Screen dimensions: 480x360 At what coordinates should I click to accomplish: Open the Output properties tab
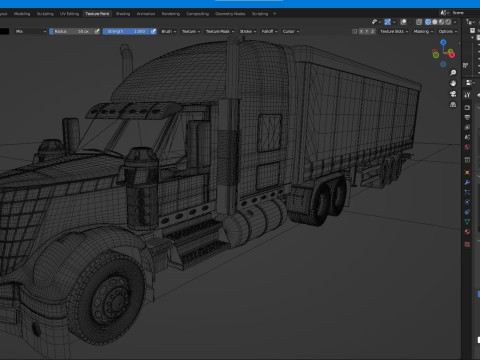(x=467, y=117)
